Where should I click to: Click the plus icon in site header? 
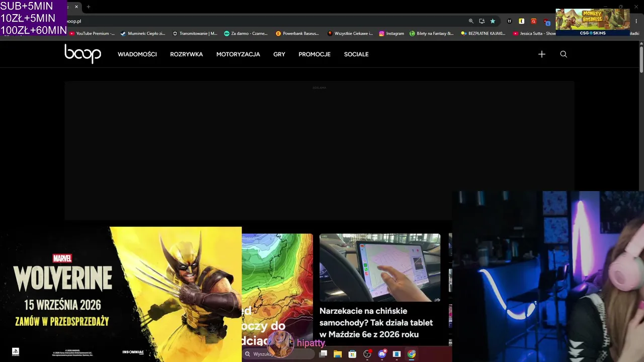click(541, 54)
